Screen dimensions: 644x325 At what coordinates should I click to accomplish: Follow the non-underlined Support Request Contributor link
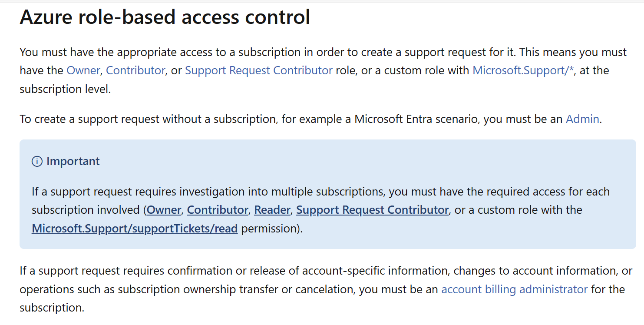[x=259, y=70]
